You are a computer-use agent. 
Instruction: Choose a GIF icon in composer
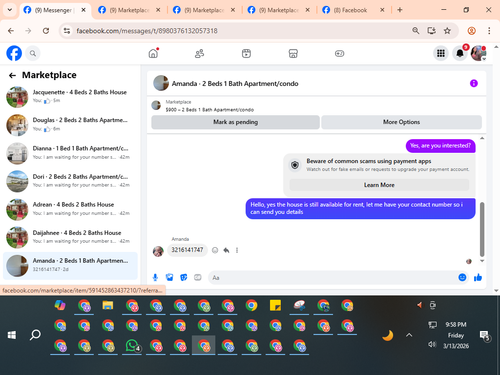pyautogui.click(x=198, y=277)
